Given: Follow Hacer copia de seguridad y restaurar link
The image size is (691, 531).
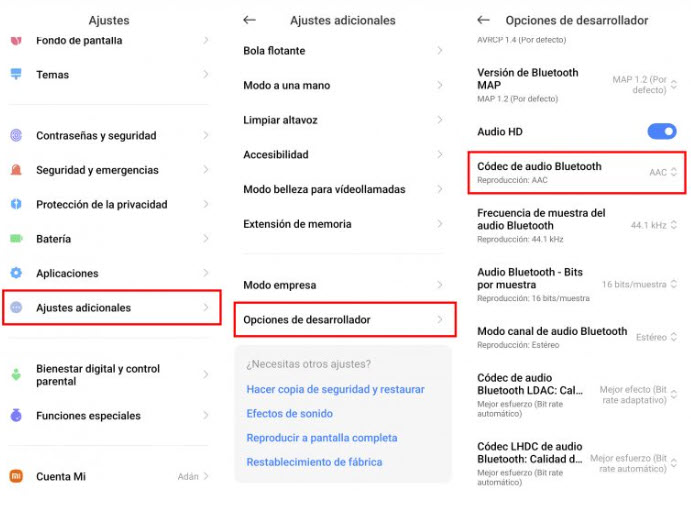Looking at the screenshot, I should click(x=335, y=389).
